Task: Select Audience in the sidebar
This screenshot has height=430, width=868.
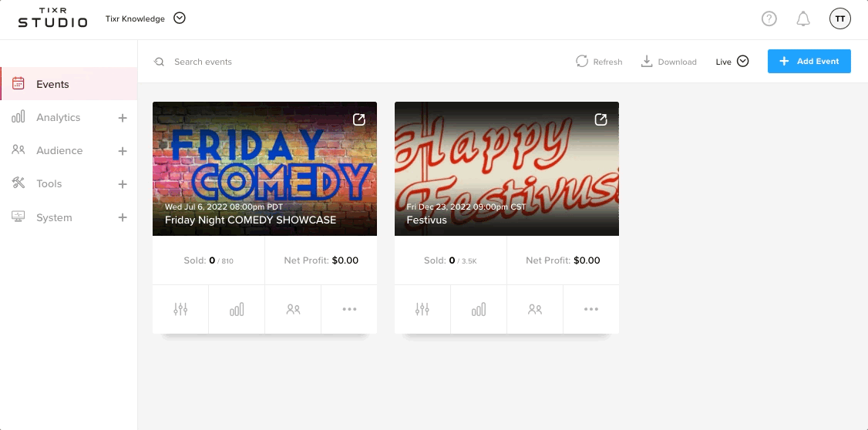Action: click(x=59, y=150)
